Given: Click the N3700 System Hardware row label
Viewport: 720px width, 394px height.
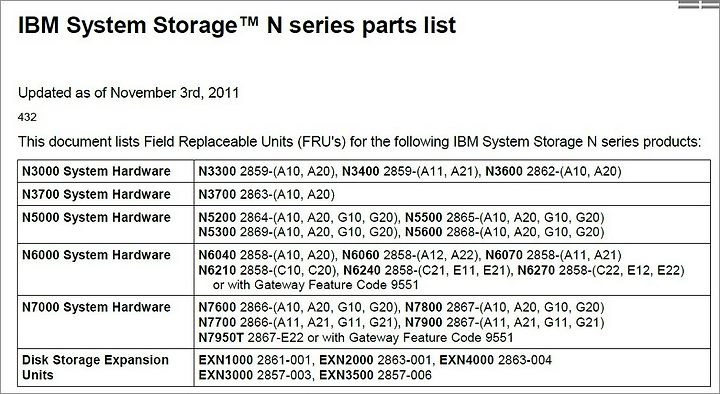Looking at the screenshot, I should [x=96, y=194].
